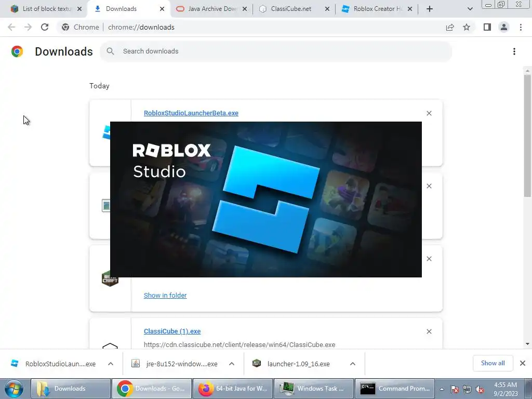Viewport: 532px width, 399px height.
Task: Go forward to the next page
Action: pos(28,27)
